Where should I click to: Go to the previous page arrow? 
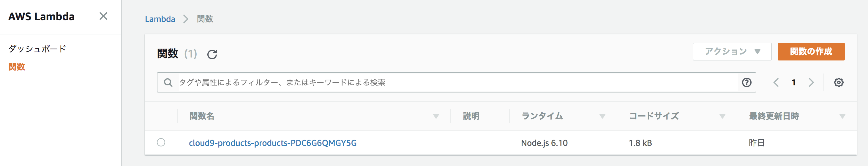tap(776, 82)
